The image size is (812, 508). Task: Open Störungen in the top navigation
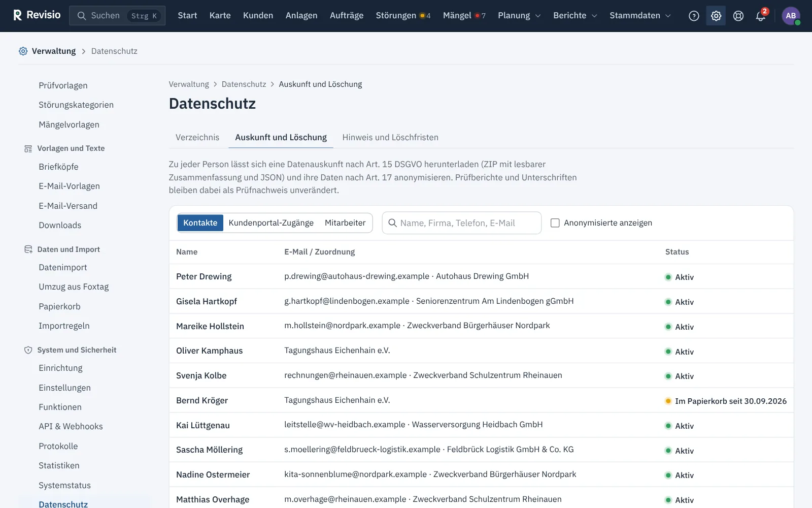pos(403,16)
